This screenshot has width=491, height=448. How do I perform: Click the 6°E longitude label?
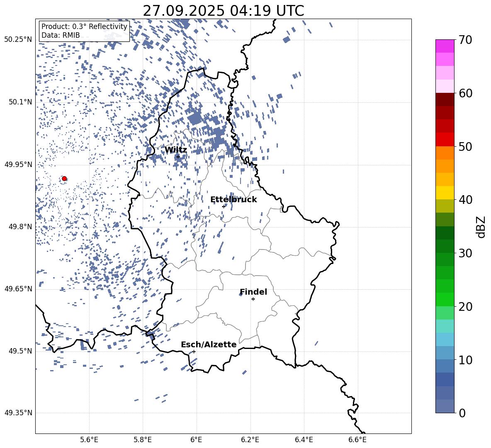click(196, 440)
